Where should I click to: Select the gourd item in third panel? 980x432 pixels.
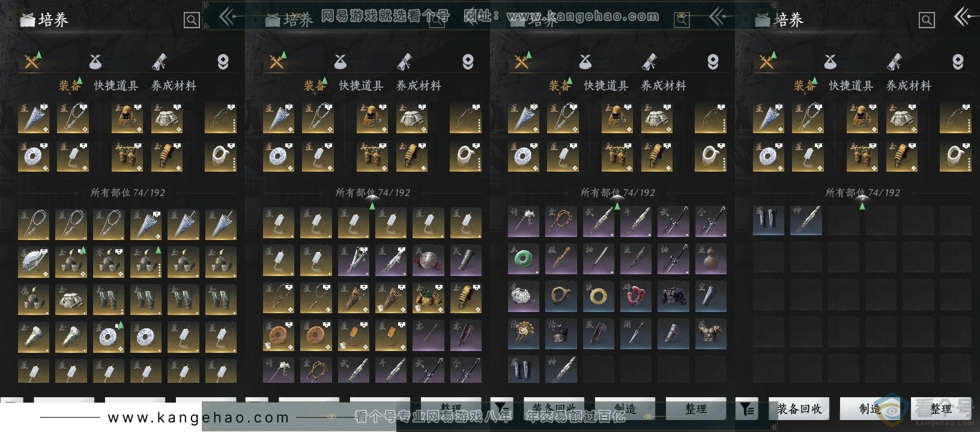click(711, 259)
